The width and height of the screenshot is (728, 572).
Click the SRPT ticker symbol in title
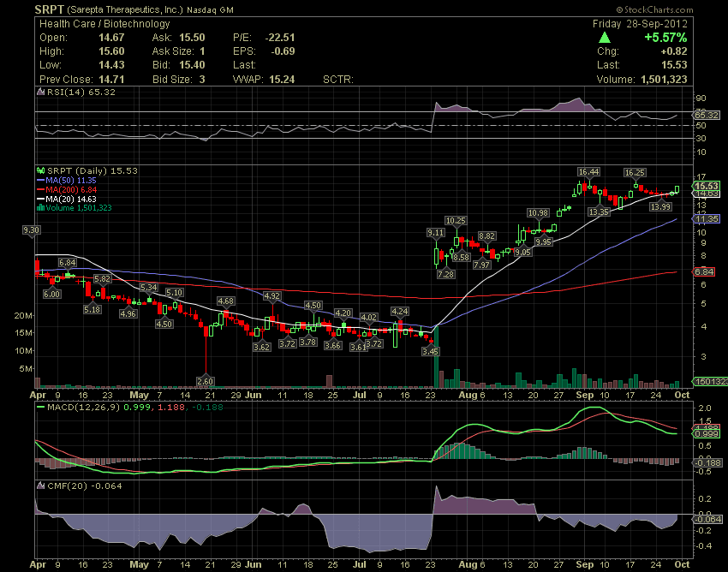[x=50, y=9]
